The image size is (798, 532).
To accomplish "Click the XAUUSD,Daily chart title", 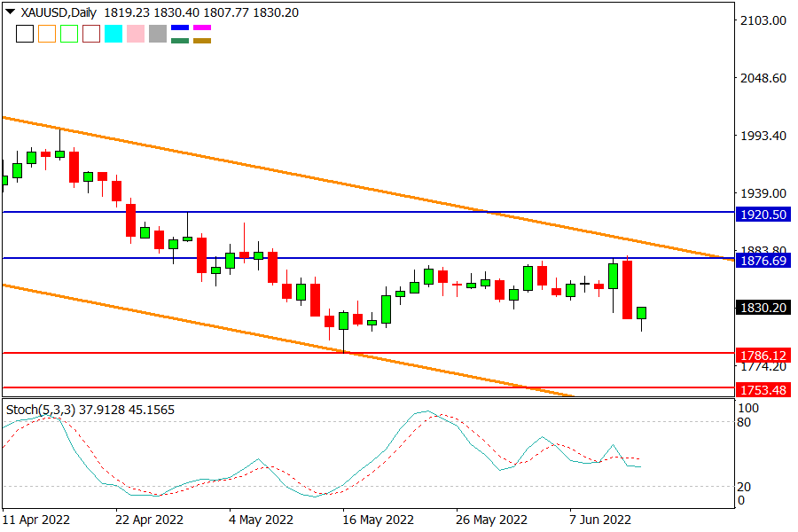I will pyautogui.click(x=59, y=12).
